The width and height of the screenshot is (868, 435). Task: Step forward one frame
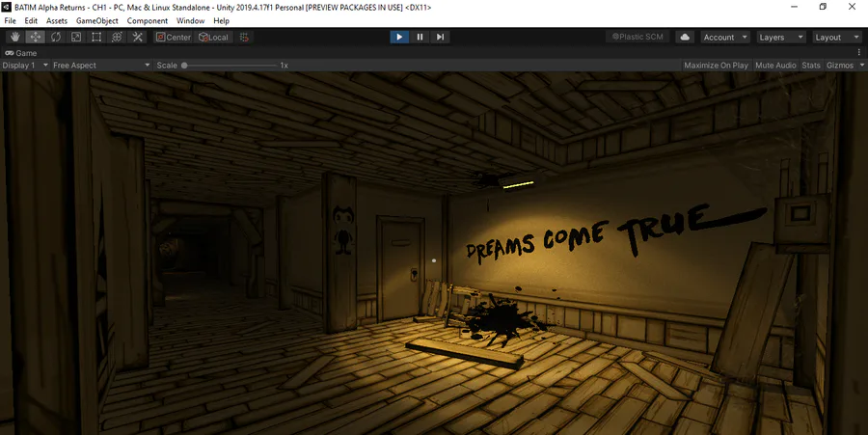click(440, 37)
